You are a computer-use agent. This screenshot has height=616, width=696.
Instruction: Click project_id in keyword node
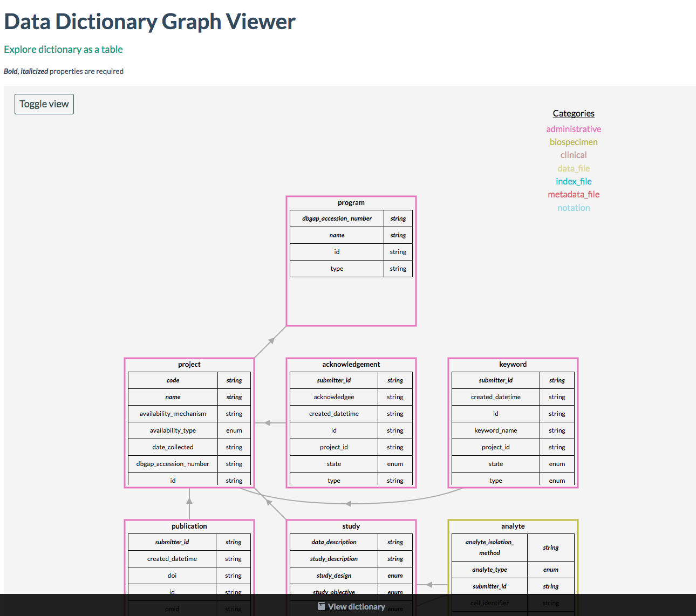496,447
